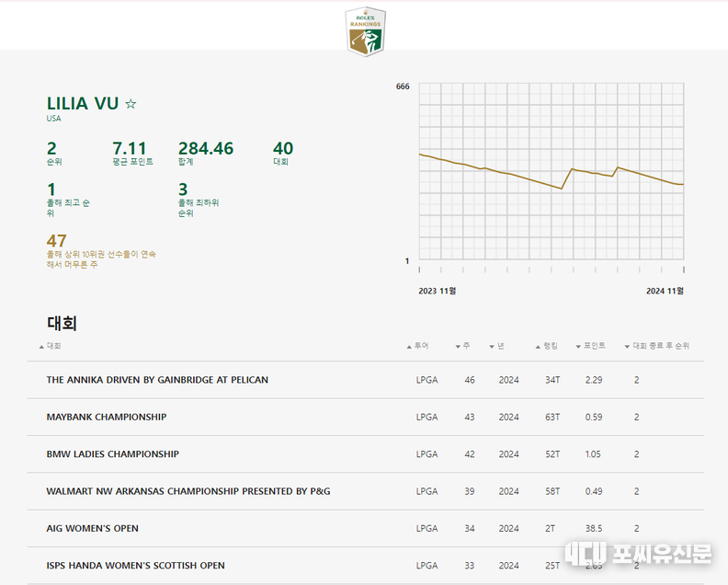Sort table by 주 column
This screenshot has width=728, height=585.
click(462, 346)
